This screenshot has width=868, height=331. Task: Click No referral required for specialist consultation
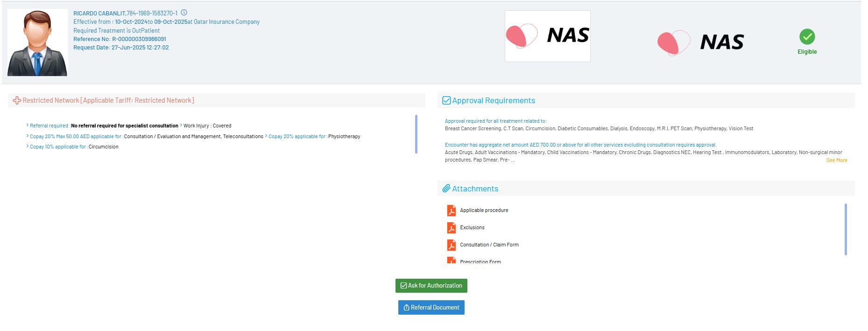click(125, 126)
